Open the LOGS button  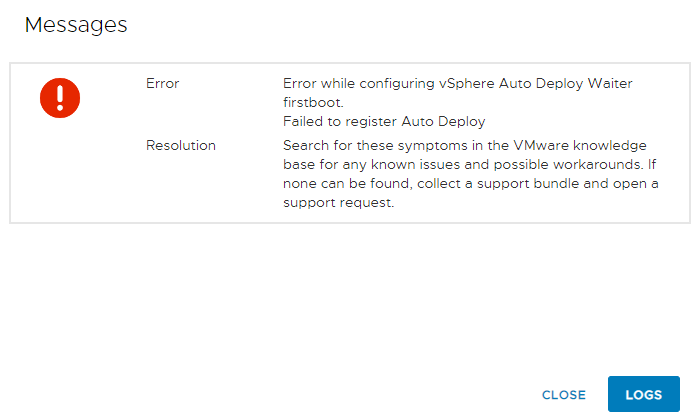point(643,395)
